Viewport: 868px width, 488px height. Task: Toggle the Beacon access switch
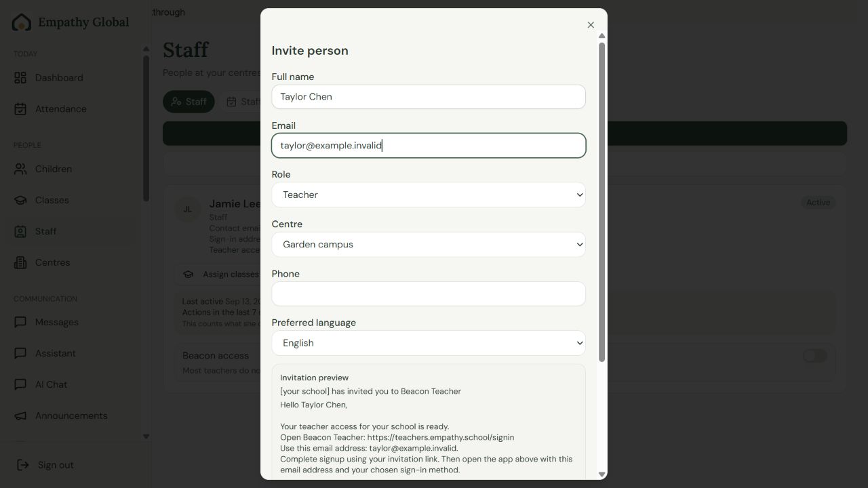tap(815, 356)
